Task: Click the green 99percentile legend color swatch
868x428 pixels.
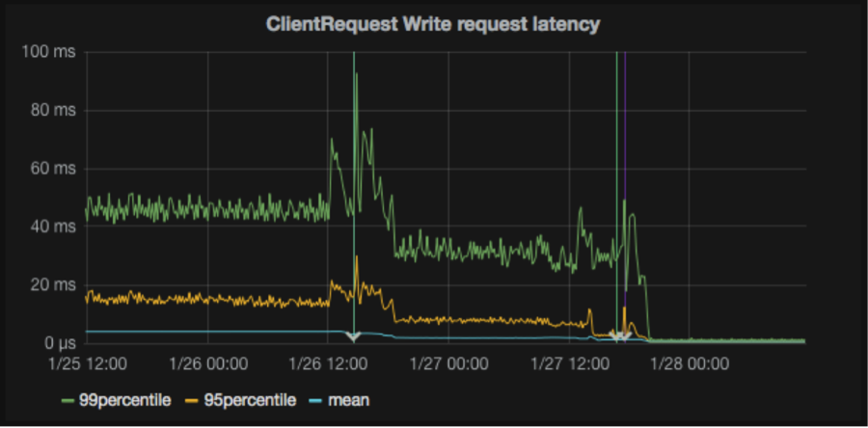Action: (x=68, y=400)
